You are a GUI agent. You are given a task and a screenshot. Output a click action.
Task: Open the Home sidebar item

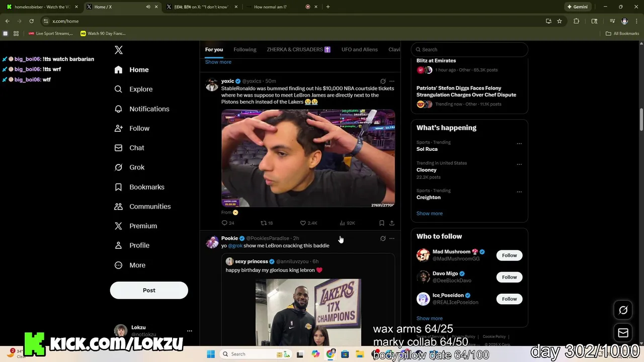pyautogui.click(x=132, y=70)
